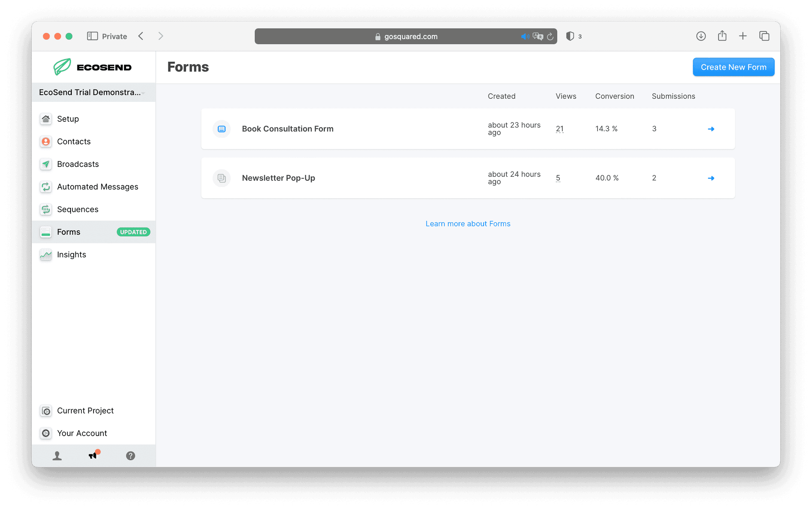Click the 40.0 % conversion value
Screen dimensions: 812x509
coord(607,178)
